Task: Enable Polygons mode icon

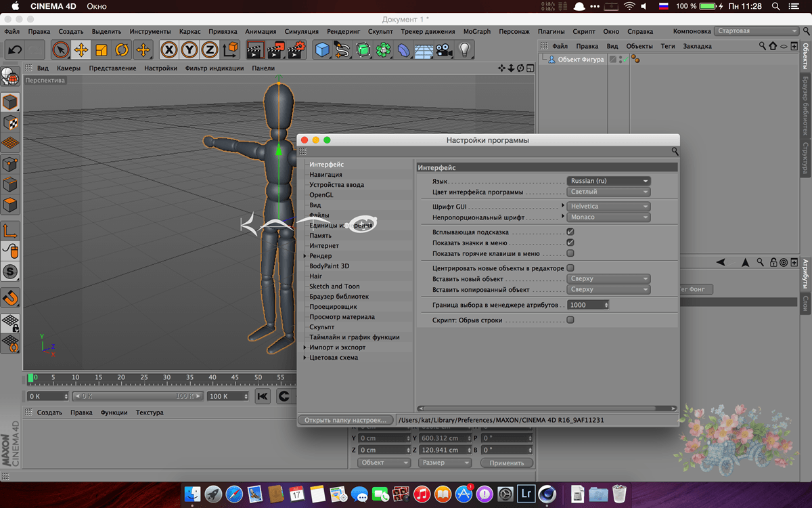Action: [x=10, y=205]
